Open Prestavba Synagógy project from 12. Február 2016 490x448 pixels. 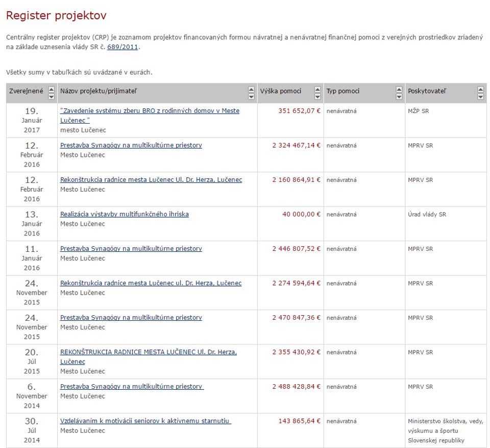point(131,146)
